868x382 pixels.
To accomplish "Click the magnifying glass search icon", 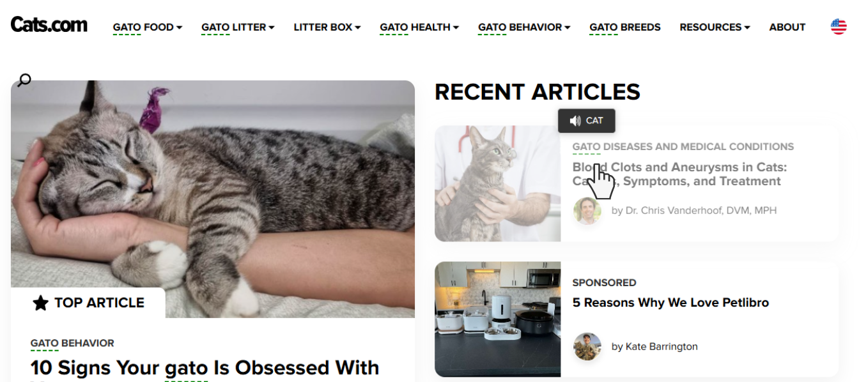I will (24, 80).
